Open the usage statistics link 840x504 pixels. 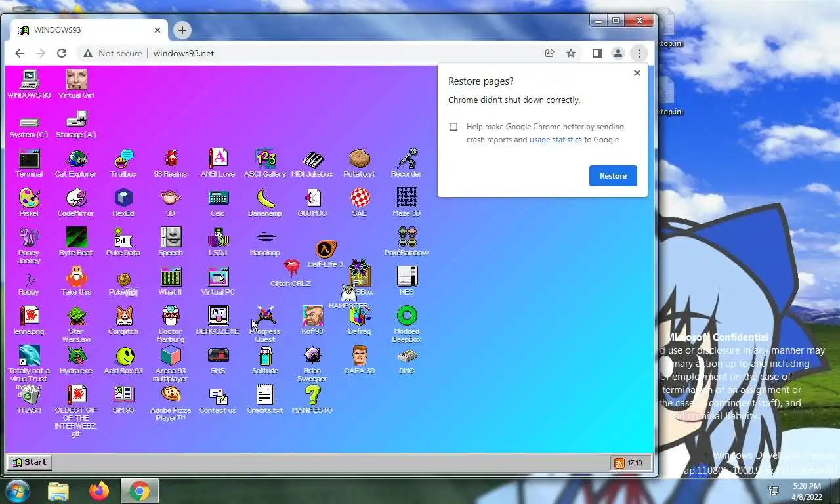(556, 140)
